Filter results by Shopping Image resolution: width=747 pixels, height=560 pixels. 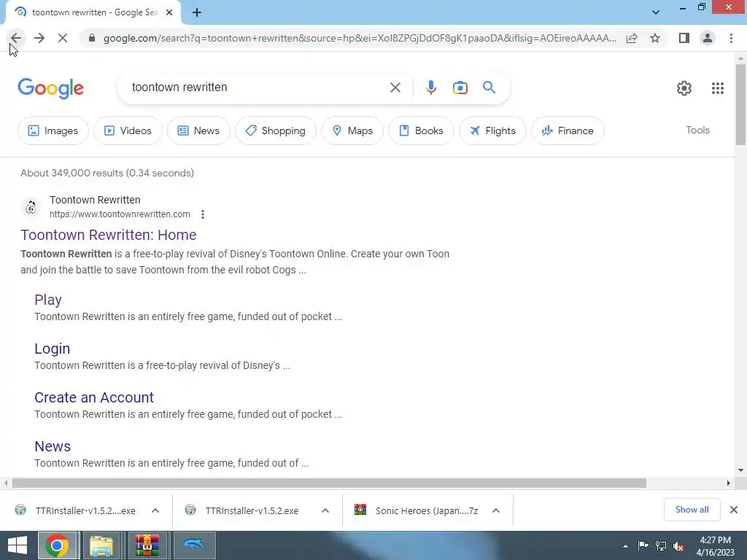click(275, 131)
